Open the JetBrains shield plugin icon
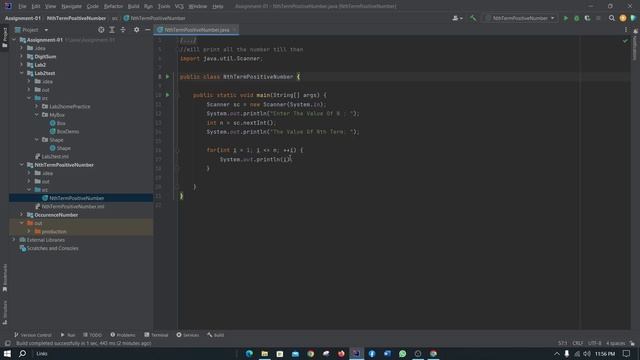Viewport: 640px width, 360px height. pos(633,18)
